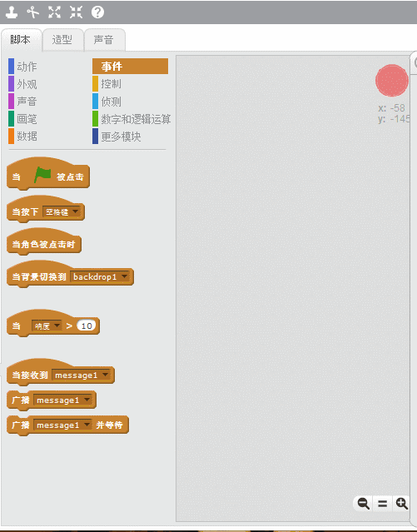
Task: Click the green flag in 当被点击 block
Action: 42,175
